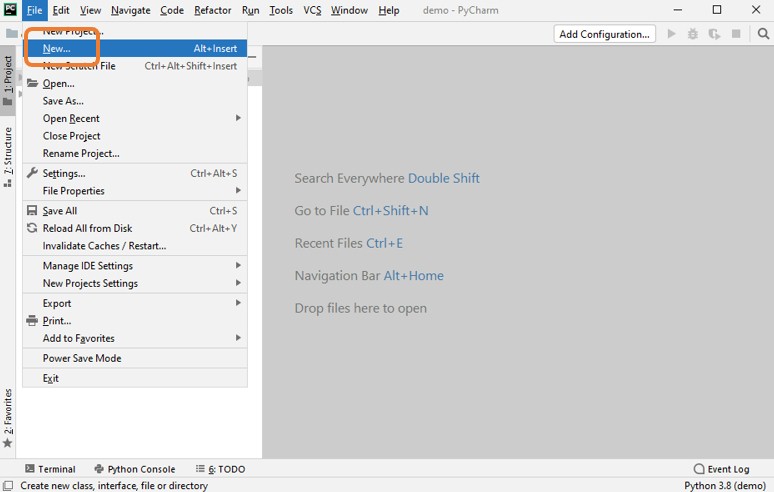Open the 1: Project tool window tab
The image size is (774, 492).
[8, 81]
